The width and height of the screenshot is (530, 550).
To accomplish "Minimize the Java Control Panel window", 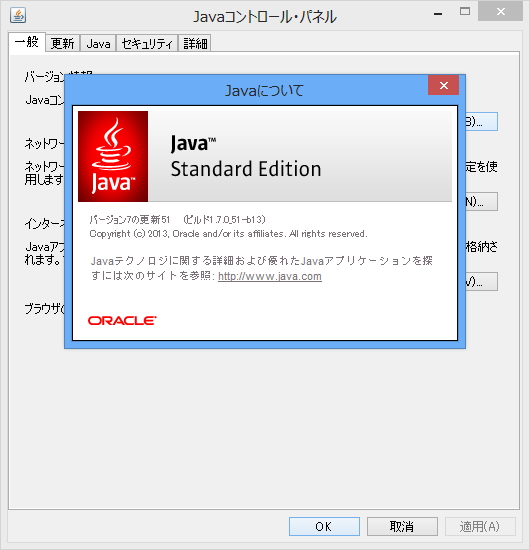I will click(x=438, y=14).
